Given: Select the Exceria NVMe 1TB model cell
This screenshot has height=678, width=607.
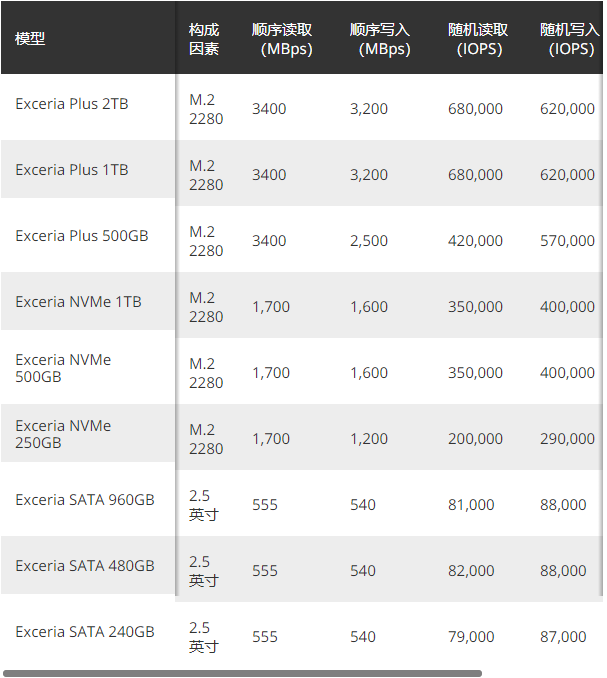Looking at the screenshot, I should pos(78,302).
